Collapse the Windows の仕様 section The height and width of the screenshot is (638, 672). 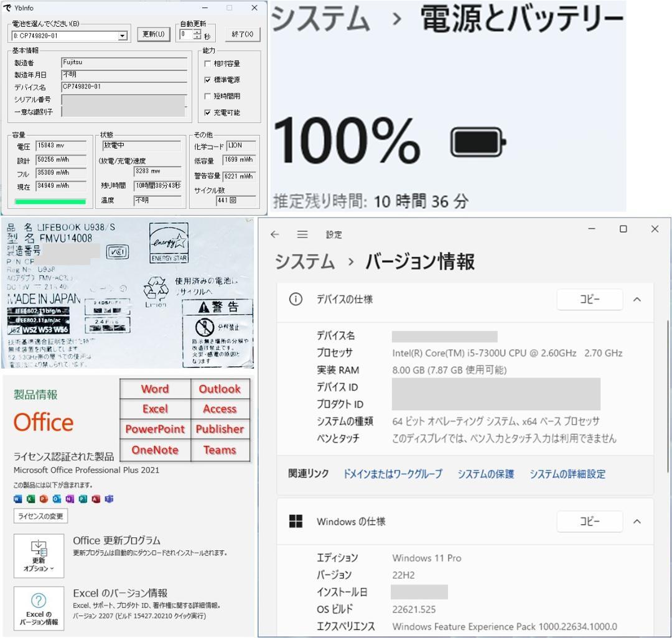(x=637, y=522)
